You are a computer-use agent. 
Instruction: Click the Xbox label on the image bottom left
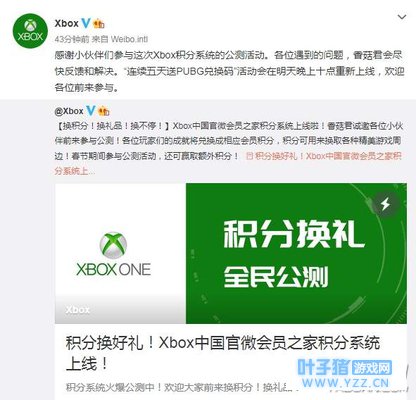[78, 310]
